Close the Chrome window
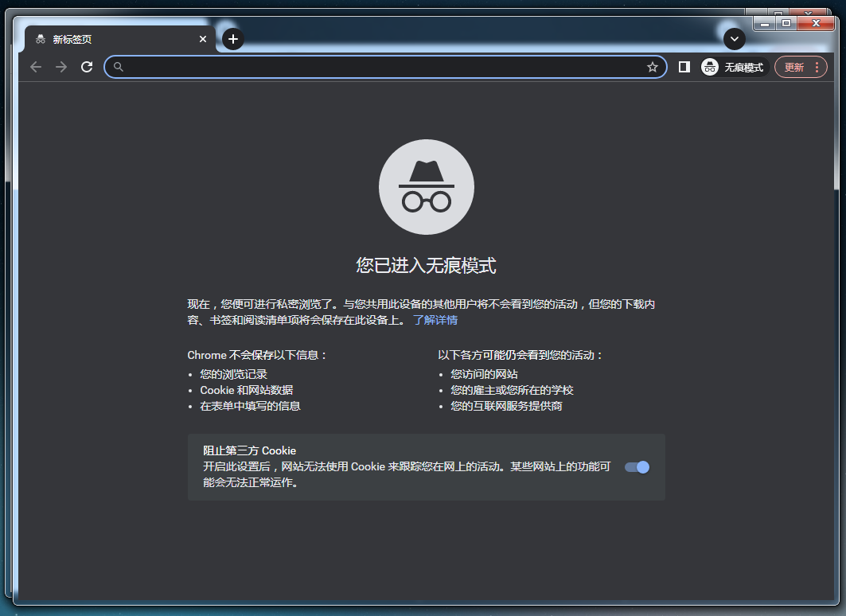The height and width of the screenshot is (616, 846). [816, 23]
